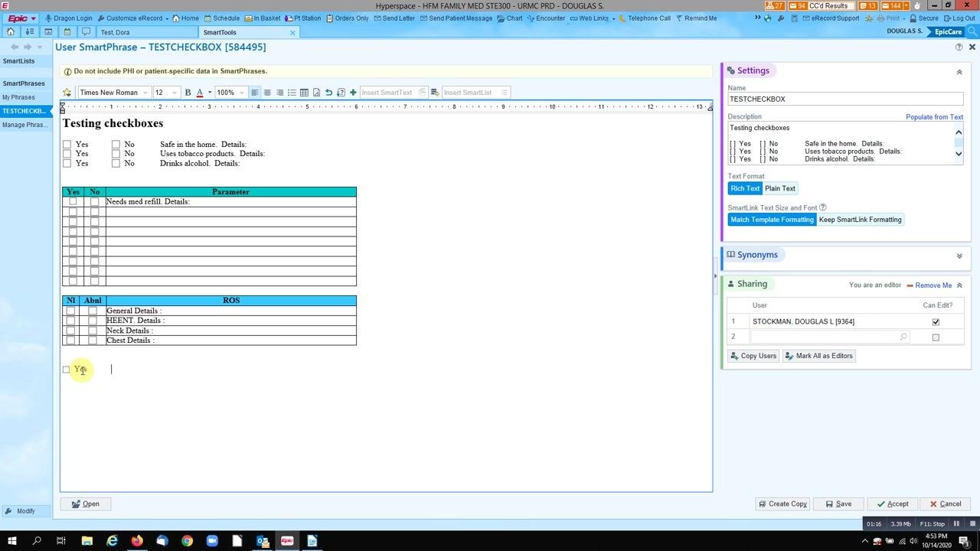Image resolution: width=980 pixels, height=551 pixels.
Task: Collapse the Settings section
Action: coord(959,72)
